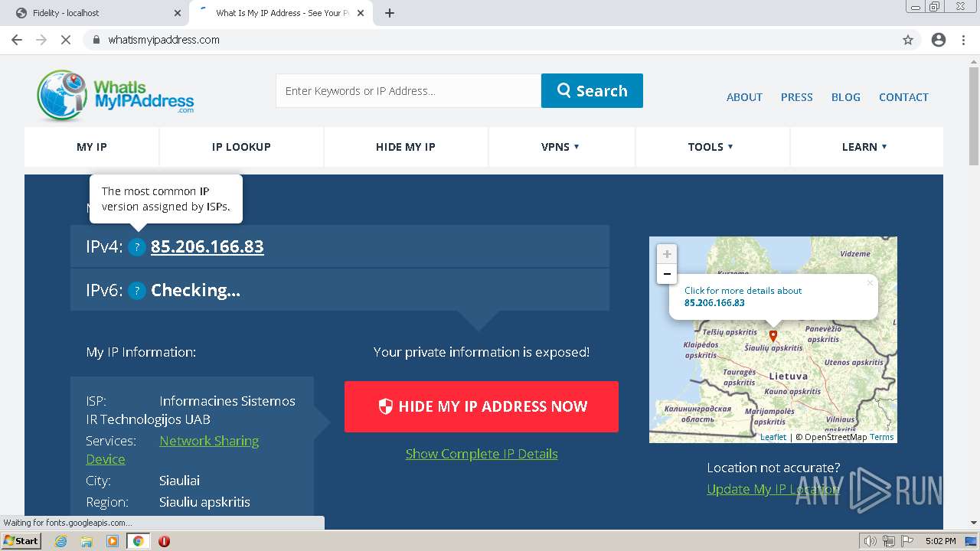
Task: Open the MY IP nav item
Action: click(x=92, y=147)
